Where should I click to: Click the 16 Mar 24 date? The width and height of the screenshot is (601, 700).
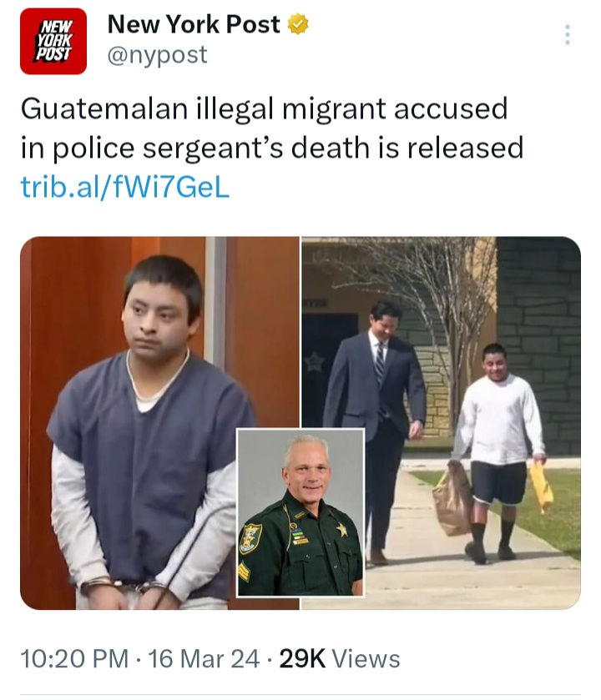204,659
